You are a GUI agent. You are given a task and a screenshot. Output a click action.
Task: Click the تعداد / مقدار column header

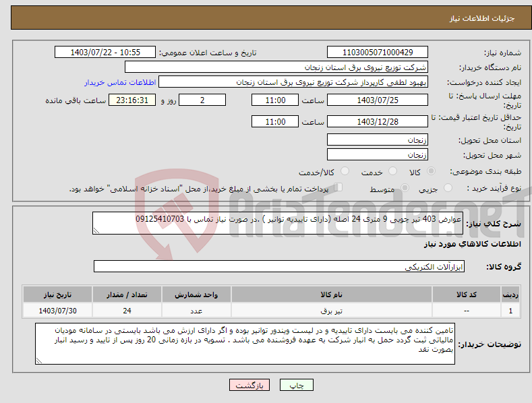tap(127, 294)
